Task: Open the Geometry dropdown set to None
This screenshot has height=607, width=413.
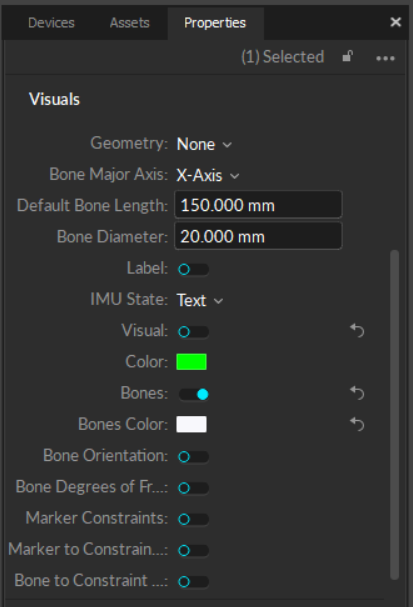Action: (204, 144)
